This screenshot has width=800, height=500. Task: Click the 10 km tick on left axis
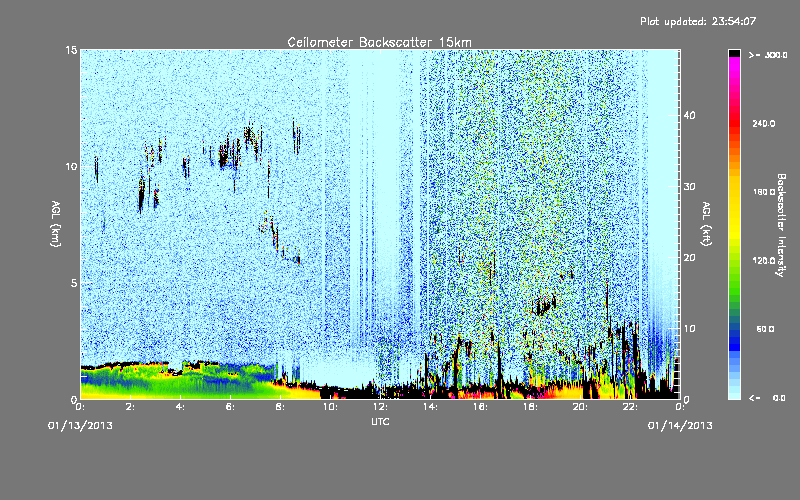[71, 166]
